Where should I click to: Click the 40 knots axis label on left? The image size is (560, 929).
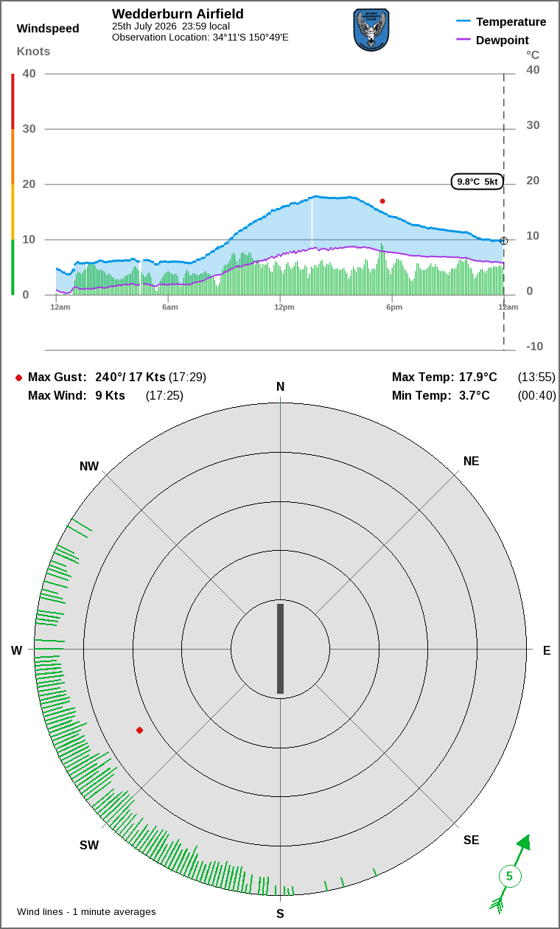click(29, 73)
